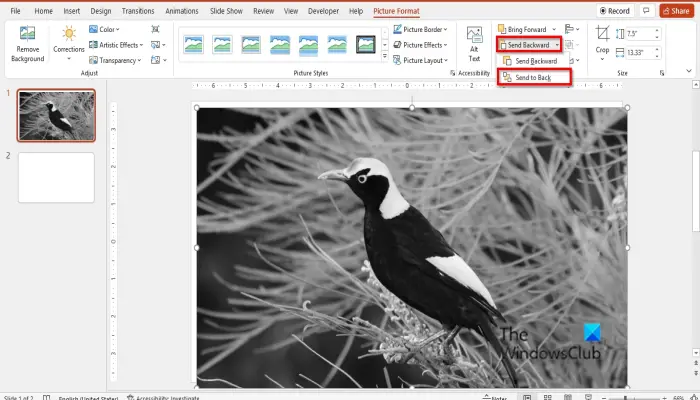Image resolution: width=700 pixels, height=400 pixels.
Task: Open the Picture Layout dropdown
Action: (420, 60)
